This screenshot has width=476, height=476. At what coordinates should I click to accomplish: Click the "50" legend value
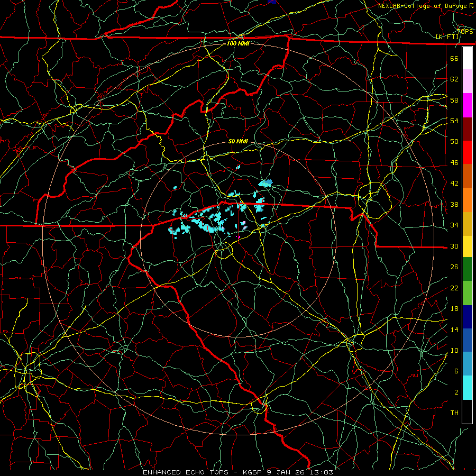pos(454,141)
